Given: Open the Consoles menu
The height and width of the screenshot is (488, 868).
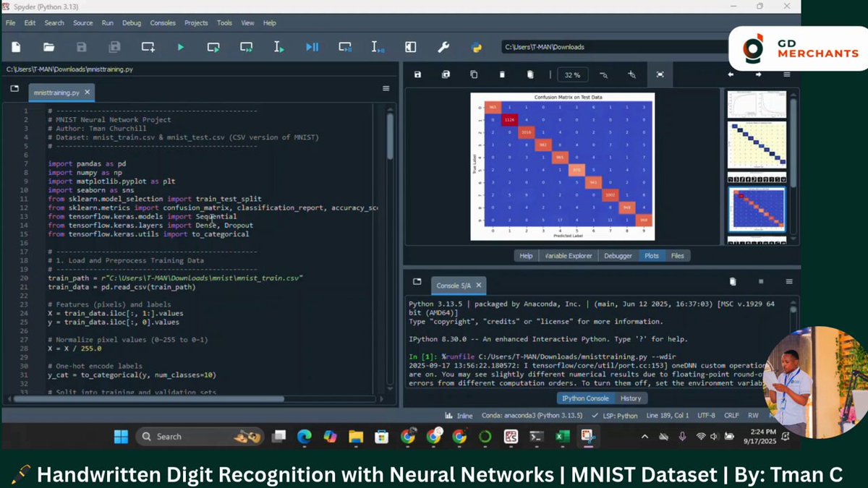Looking at the screenshot, I should point(163,23).
